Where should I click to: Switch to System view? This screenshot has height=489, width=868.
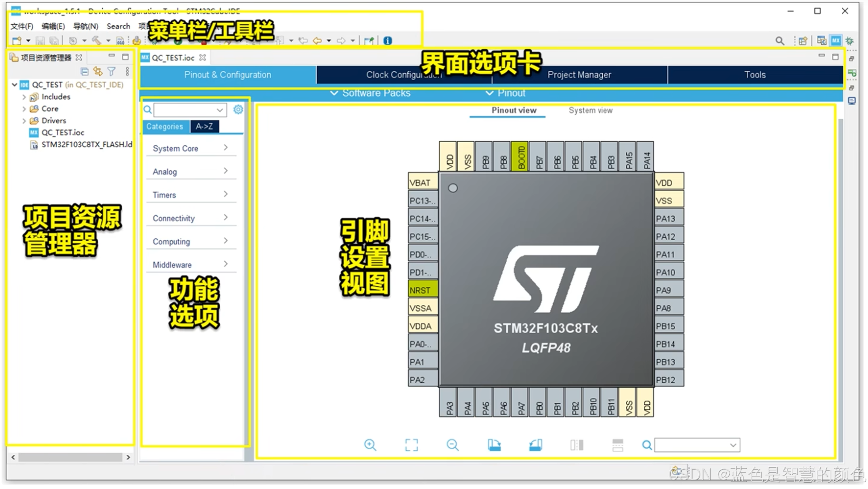click(x=590, y=110)
